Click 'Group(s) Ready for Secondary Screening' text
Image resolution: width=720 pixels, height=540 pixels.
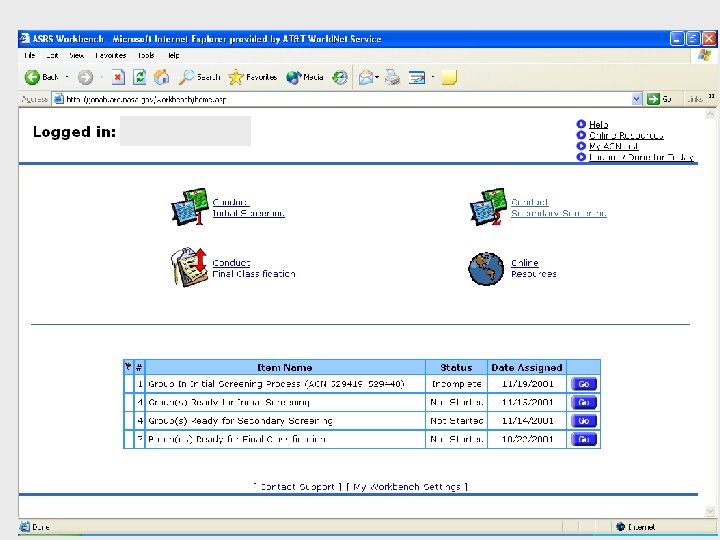pyautogui.click(x=240, y=421)
